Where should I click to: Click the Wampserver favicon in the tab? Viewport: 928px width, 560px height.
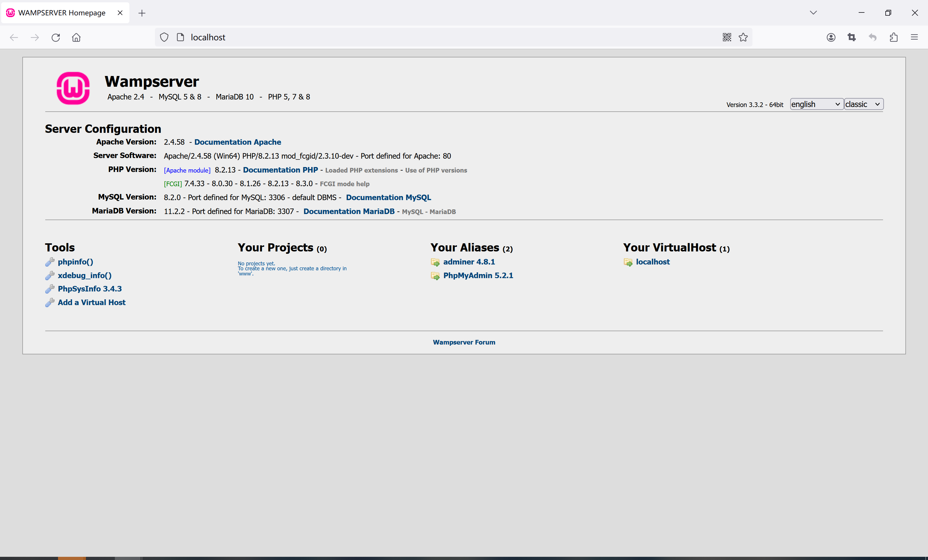click(10, 13)
